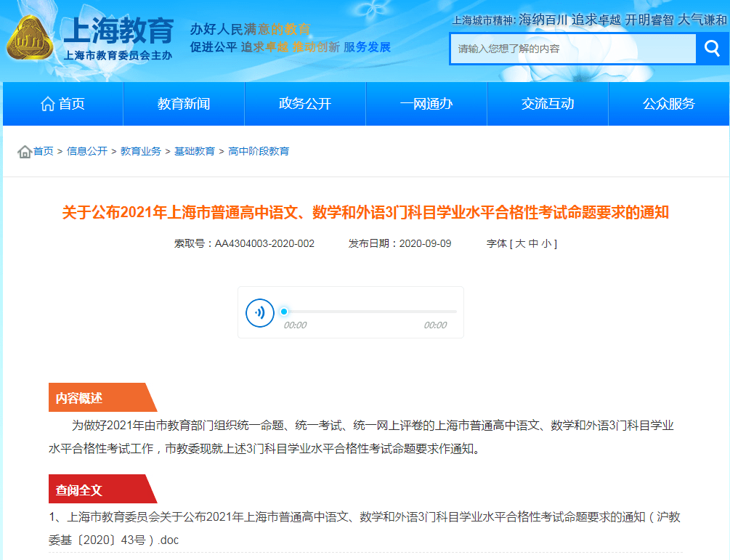Click the 上海教育 site title
Screen dimensions: 730x560
118,30
